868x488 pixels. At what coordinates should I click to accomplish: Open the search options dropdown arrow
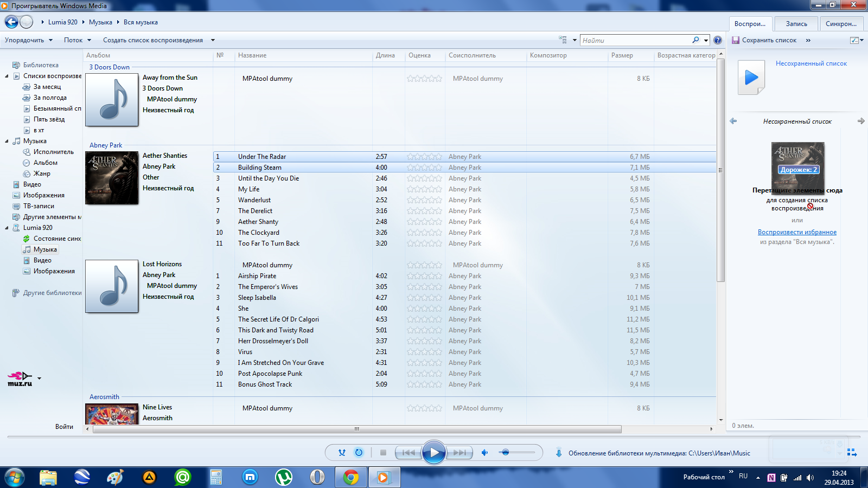[x=706, y=40]
